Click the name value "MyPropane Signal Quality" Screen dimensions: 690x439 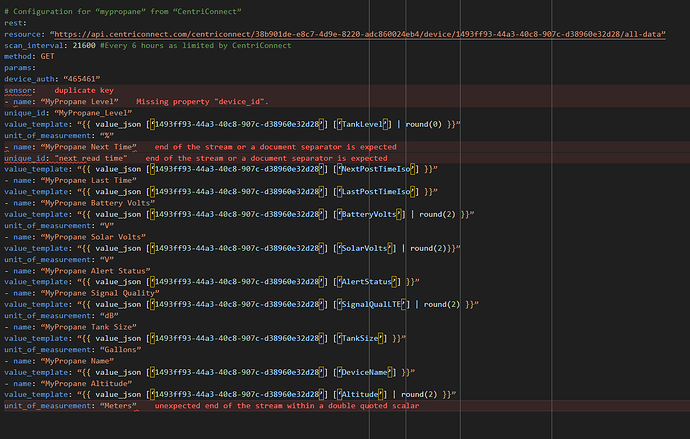[x=100, y=293]
